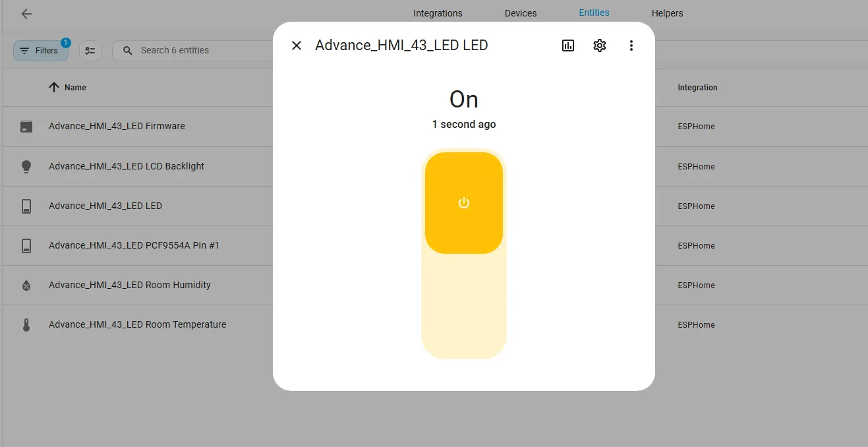The height and width of the screenshot is (447, 868).
Task: Click the back arrow icon
Action: [26, 14]
